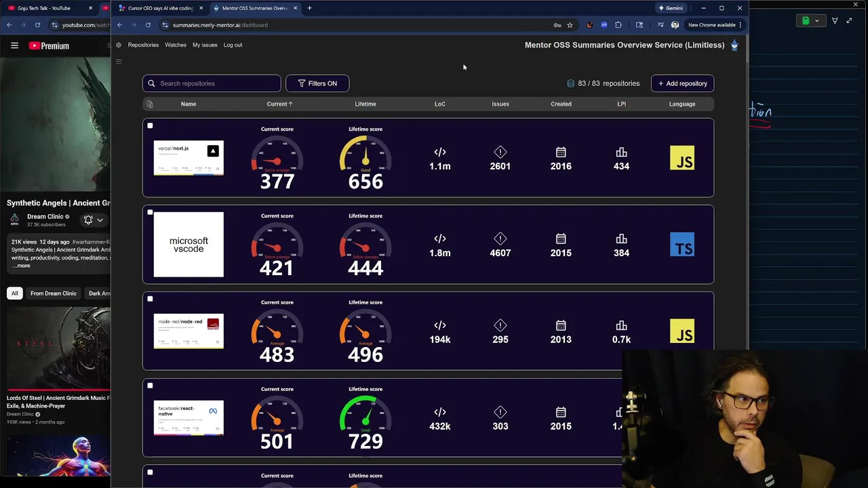This screenshot has width=868, height=488.
Task: Open the facebook/react-native thumbnail
Action: click(189, 418)
